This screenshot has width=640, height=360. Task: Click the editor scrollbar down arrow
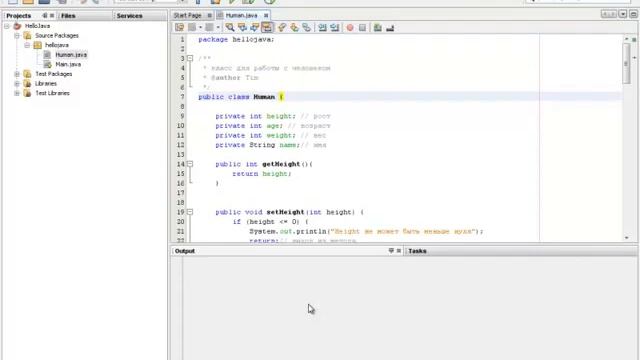627,238
